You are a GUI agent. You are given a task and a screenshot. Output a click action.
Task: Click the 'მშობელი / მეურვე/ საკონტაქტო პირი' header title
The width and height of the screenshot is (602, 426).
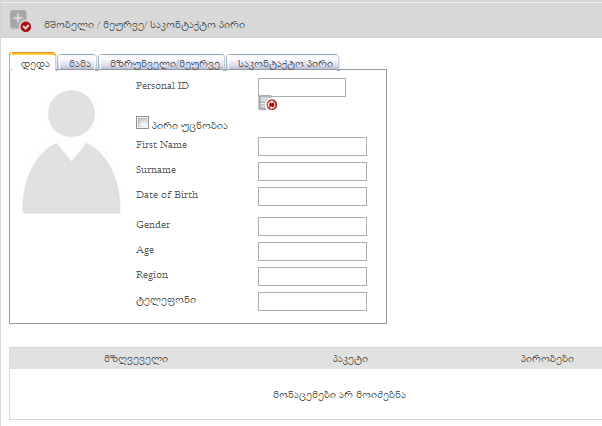tap(143, 23)
